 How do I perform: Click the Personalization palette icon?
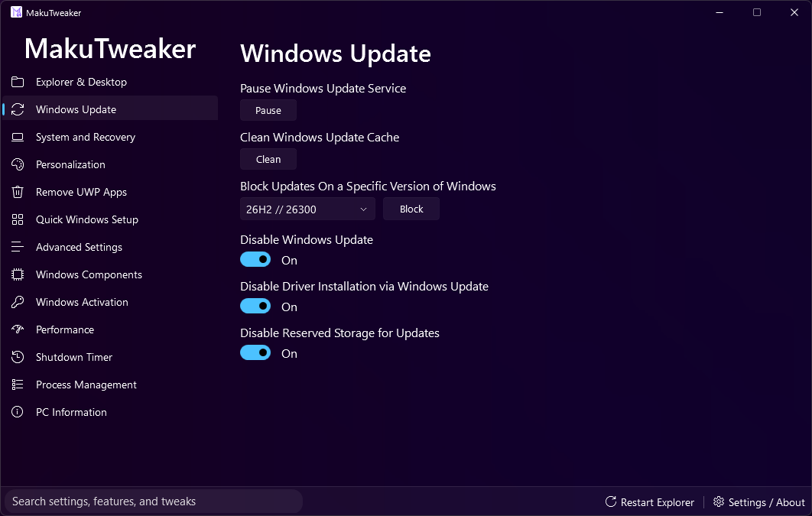pyautogui.click(x=18, y=164)
